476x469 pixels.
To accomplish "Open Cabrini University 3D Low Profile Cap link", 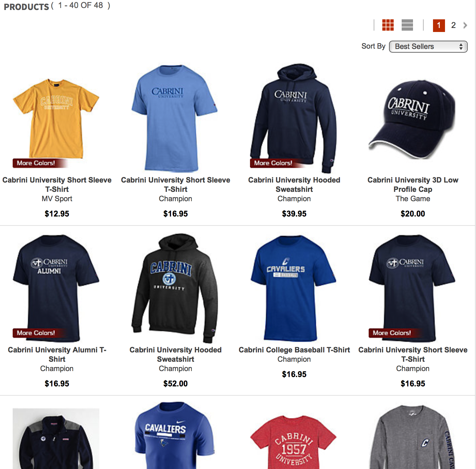I will coord(413,185).
